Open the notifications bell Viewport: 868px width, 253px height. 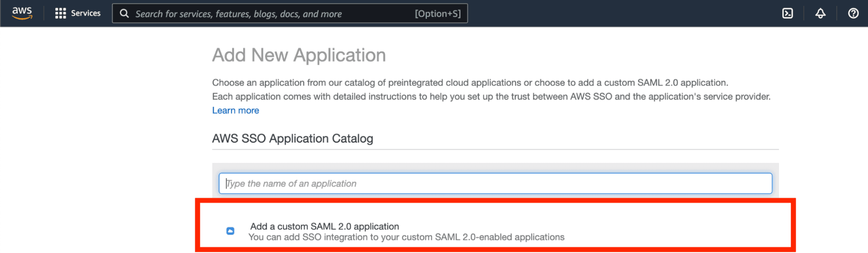click(820, 14)
